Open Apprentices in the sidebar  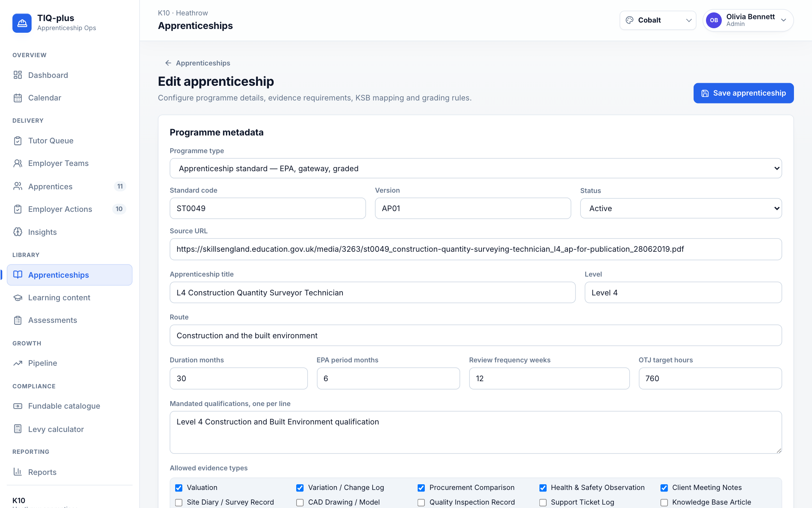pos(70,186)
